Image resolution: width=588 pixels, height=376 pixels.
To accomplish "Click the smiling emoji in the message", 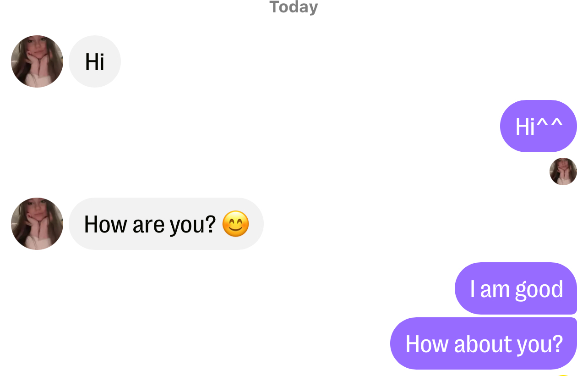I will click(x=235, y=224).
